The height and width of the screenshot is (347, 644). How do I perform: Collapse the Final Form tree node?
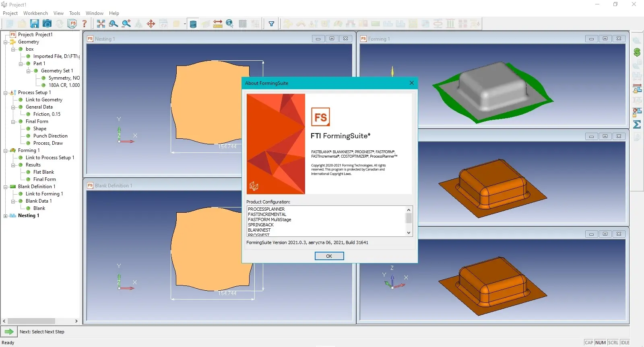[13, 121]
